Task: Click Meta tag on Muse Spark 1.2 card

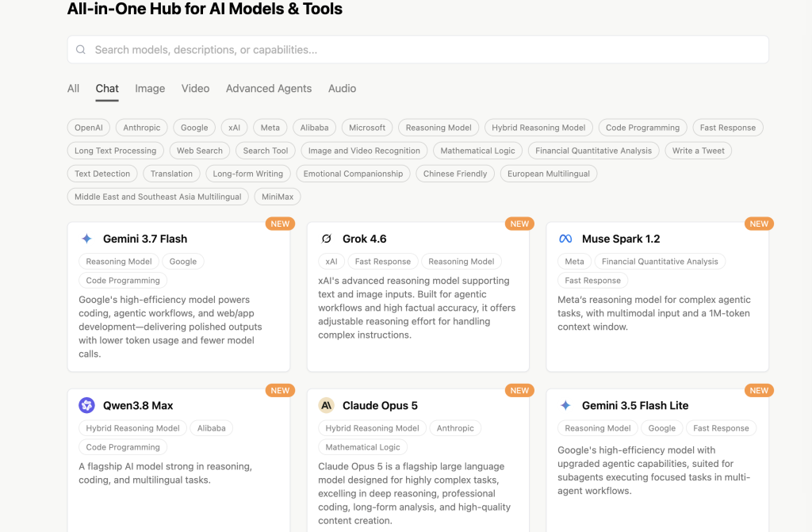Action: tap(574, 262)
